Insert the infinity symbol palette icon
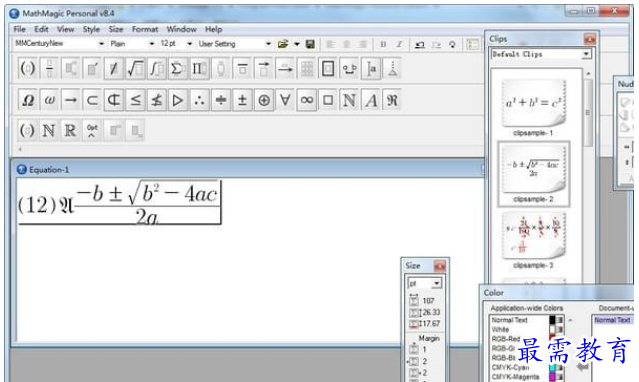The image size is (639, 382). pos(306,100)
